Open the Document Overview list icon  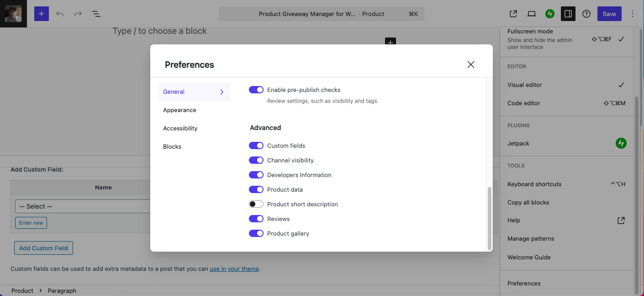point(96,14)
